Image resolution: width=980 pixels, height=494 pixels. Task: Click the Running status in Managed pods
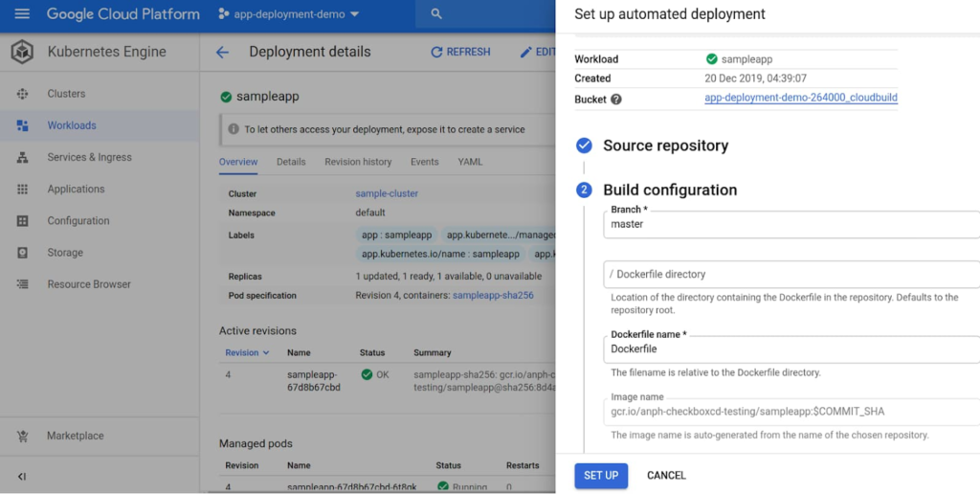462,487
